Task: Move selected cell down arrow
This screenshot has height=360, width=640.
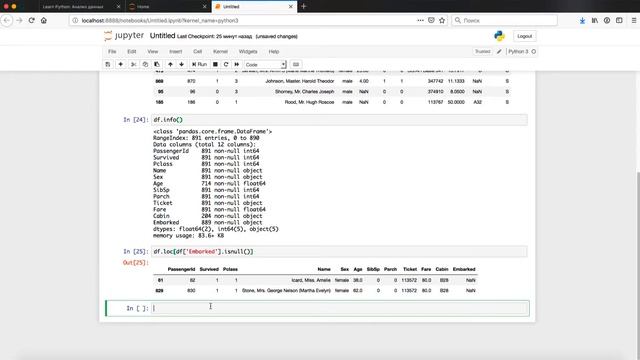Action: click(x=182, y=64)
